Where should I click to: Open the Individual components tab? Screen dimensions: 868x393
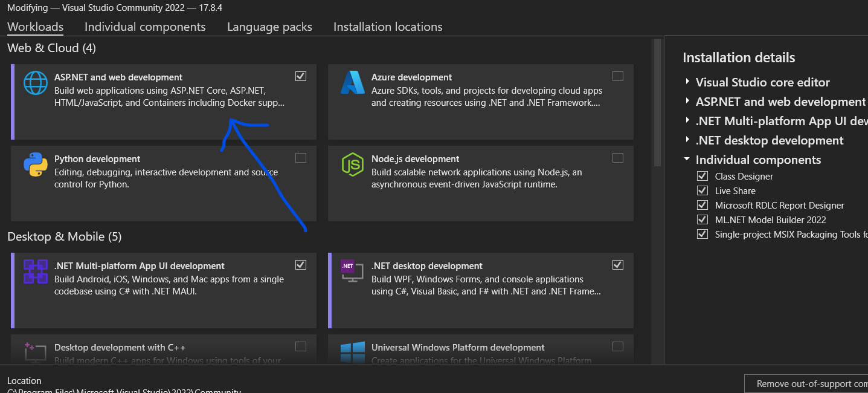145,27
